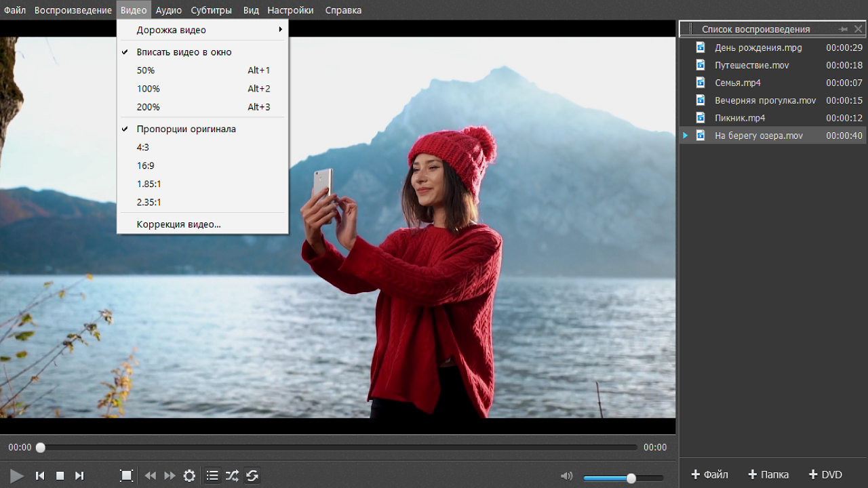Open the Аудио menu
Image resolution: width=868 pixels, height=488 pixels.
(x=169, y=10)
